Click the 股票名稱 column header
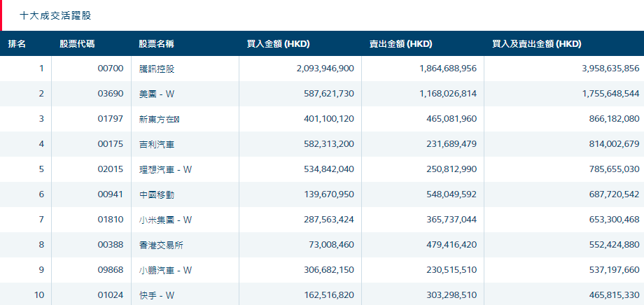 pyautogui.click(x=157, y=44)
